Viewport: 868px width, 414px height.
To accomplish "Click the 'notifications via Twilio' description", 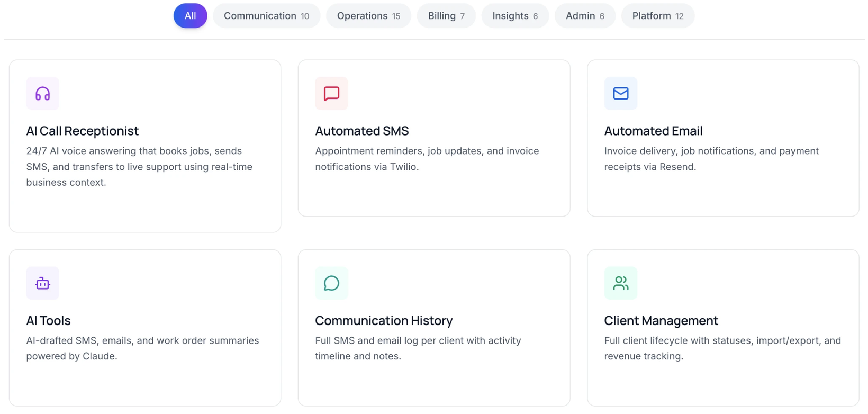I will coord(427,159).
